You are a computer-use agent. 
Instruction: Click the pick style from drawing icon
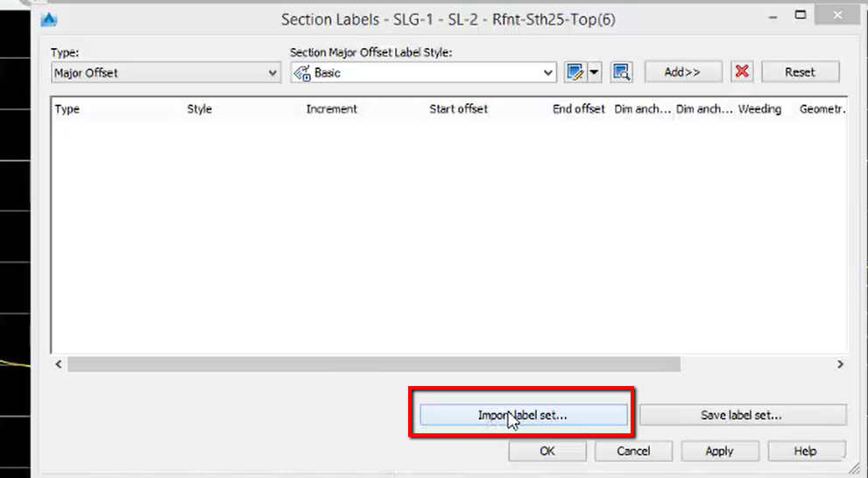[622, 73]
